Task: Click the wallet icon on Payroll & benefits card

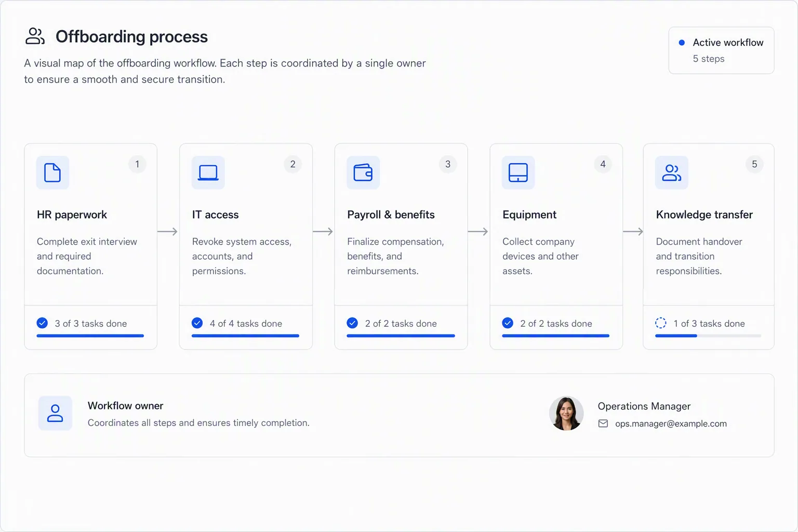Action: [x=363, y=172]
